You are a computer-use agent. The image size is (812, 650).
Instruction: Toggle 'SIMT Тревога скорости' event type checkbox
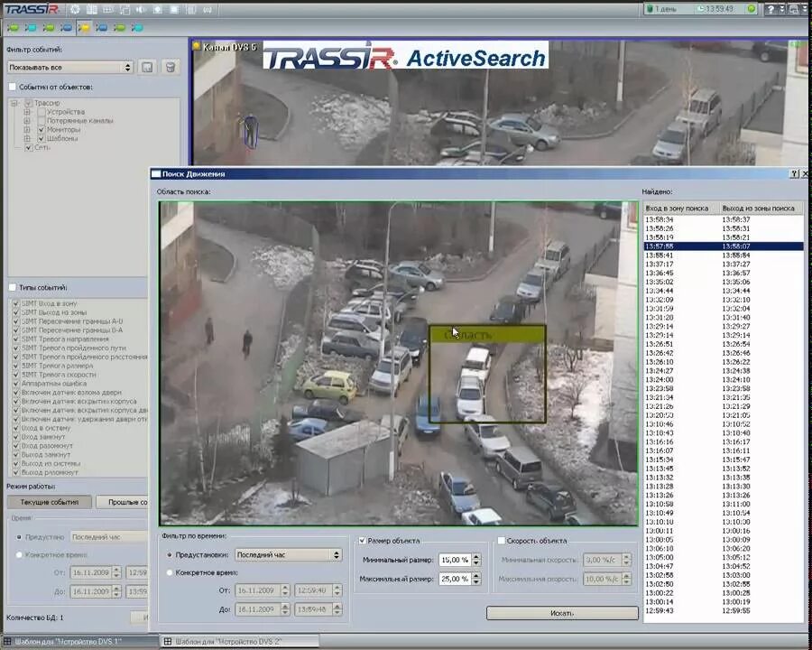coord(15,375)
